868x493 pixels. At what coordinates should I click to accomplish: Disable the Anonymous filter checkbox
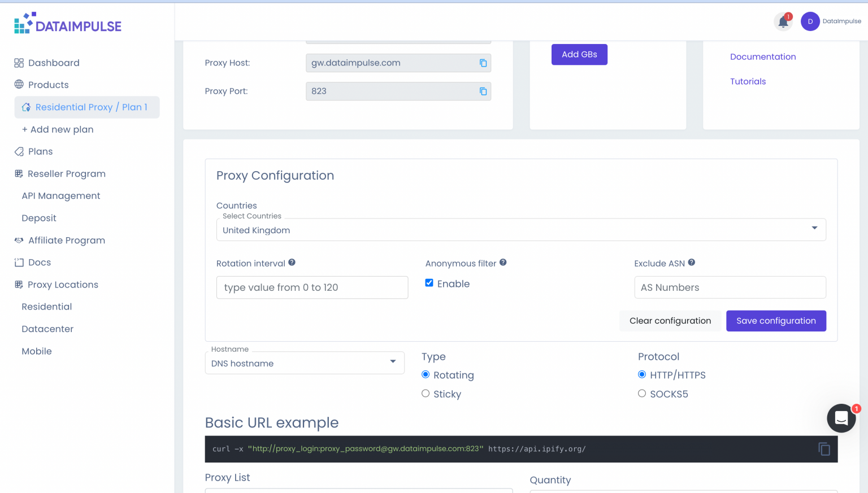pyautogui.click(x=429, y=282)
